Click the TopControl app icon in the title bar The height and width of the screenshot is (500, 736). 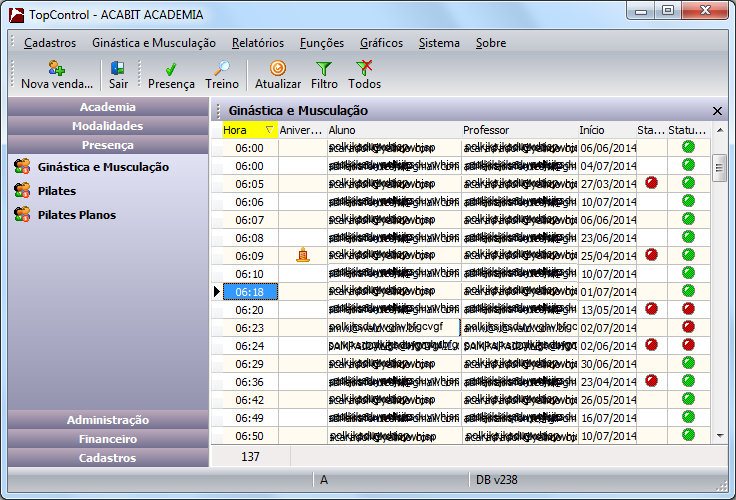(16, 15)
